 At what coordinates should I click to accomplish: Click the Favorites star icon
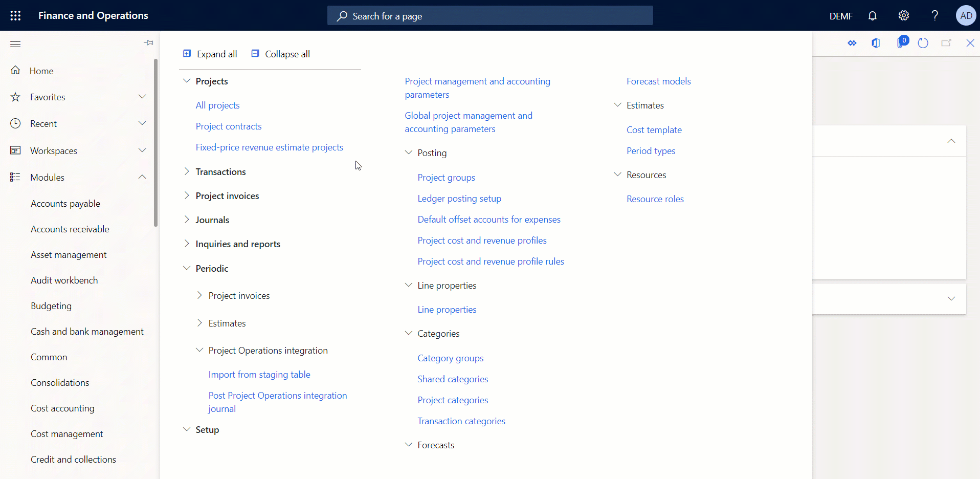pos(15,97)
